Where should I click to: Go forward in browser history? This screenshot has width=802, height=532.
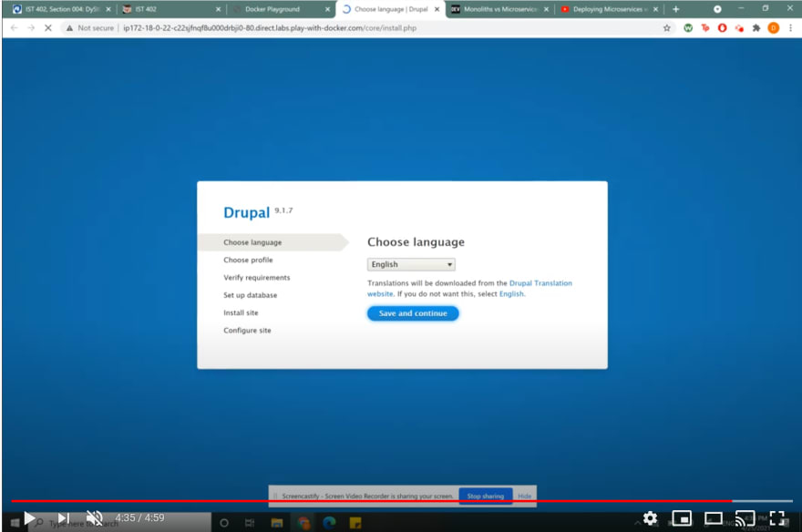click(31, 28)
